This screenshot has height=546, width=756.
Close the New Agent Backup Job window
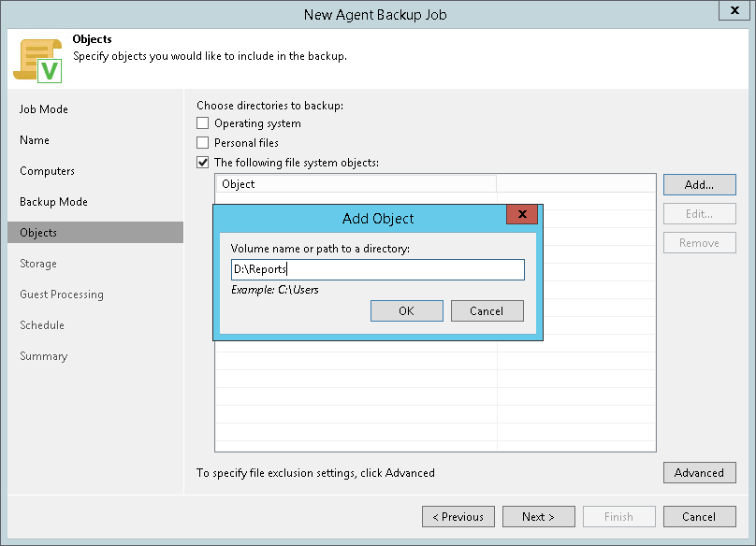click(733, 11)
